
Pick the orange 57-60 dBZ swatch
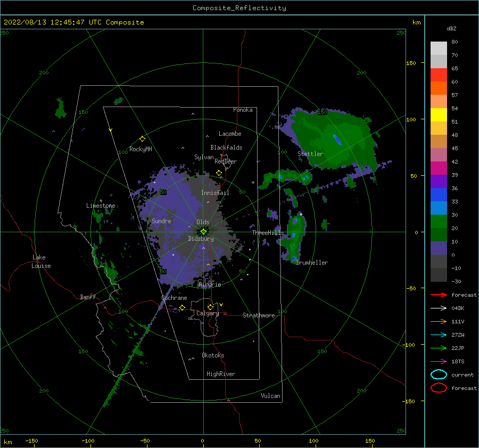coord(439,88)
